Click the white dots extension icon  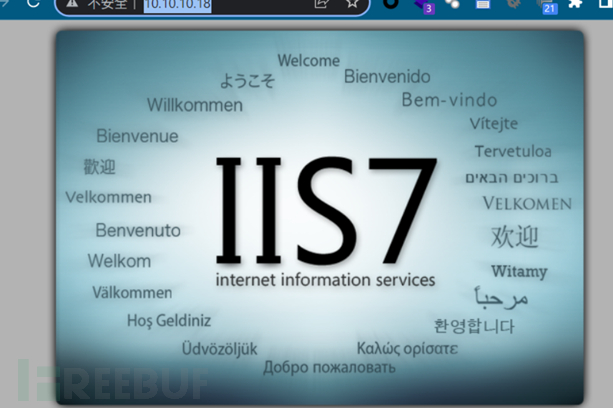click(x=452, y=4)
